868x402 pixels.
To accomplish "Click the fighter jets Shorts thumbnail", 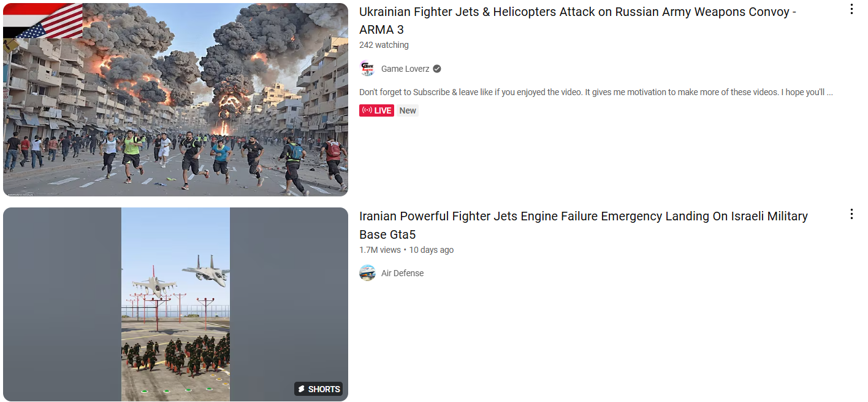I will 175,304.
